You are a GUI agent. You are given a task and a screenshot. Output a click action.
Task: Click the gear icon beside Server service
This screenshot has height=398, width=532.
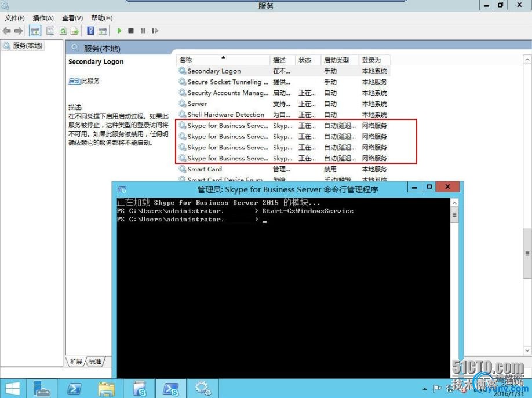point(182,104)
